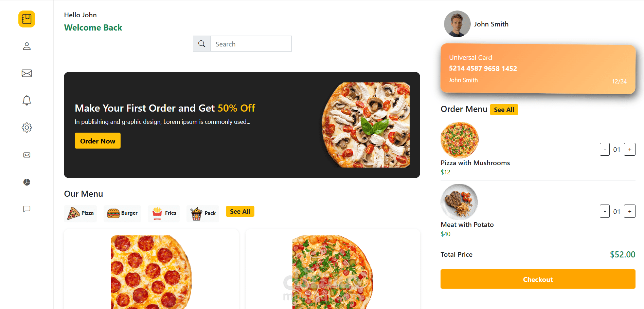Select the Pack menu category
Viewport: 644px width, 309px height.
coord(202,213)
